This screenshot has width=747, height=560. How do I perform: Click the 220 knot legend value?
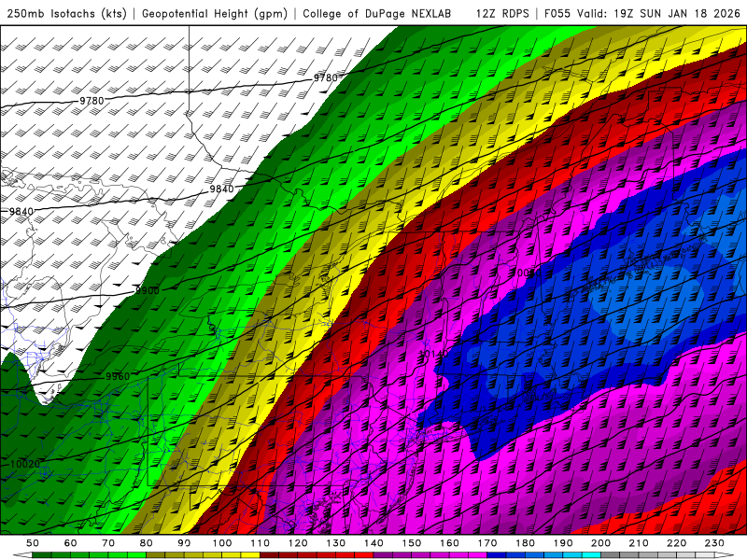(x=678, y=543)
